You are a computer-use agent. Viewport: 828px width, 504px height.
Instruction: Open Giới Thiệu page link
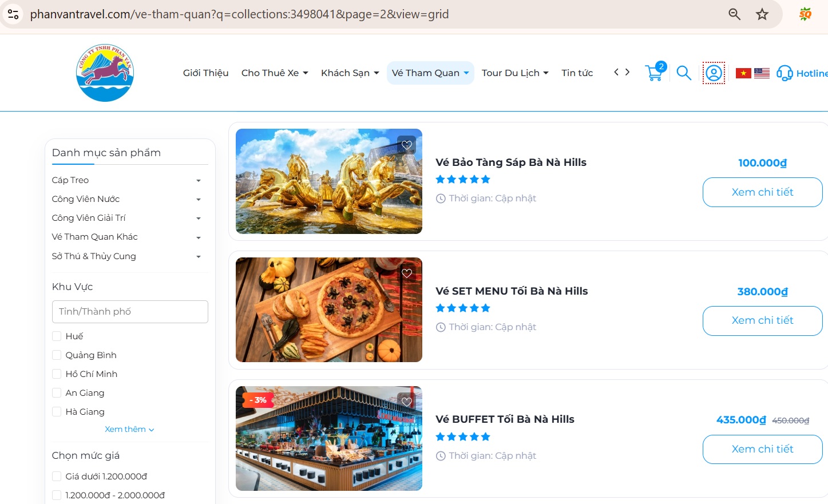[205, 73]
